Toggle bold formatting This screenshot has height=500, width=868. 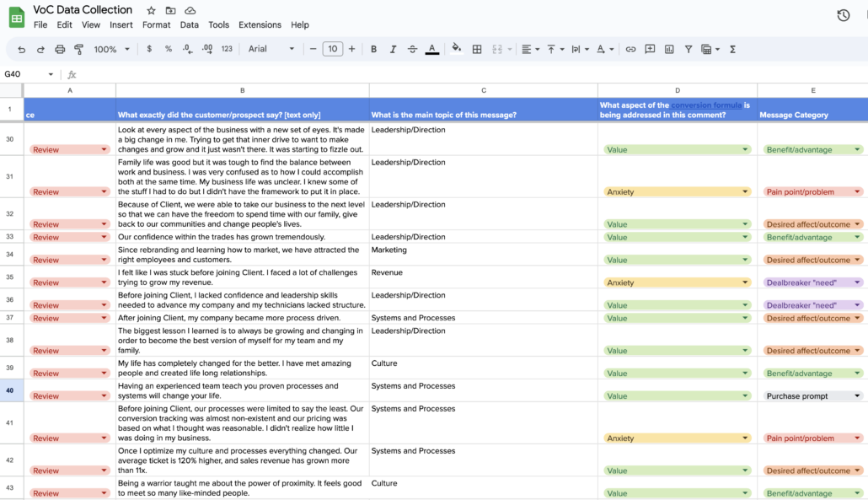click(x=373, y=49)
